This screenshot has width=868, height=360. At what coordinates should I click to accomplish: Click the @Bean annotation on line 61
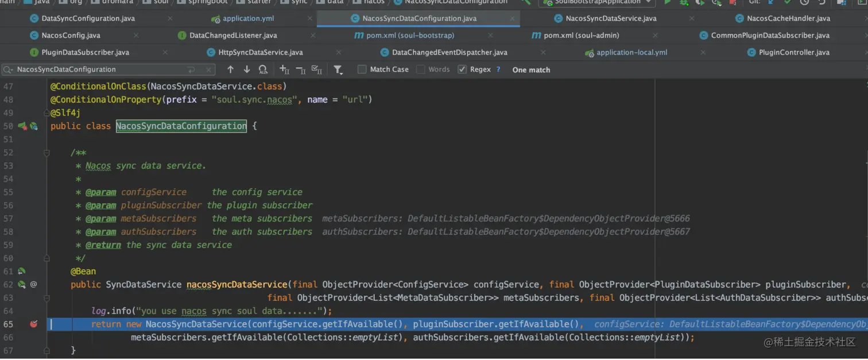pos(83,271)
